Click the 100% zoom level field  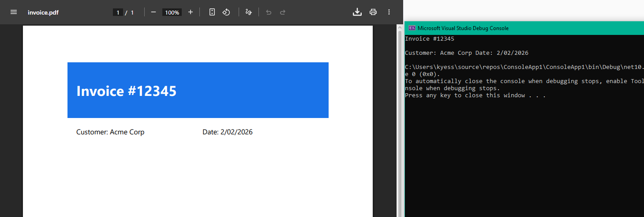pos(172,12)
